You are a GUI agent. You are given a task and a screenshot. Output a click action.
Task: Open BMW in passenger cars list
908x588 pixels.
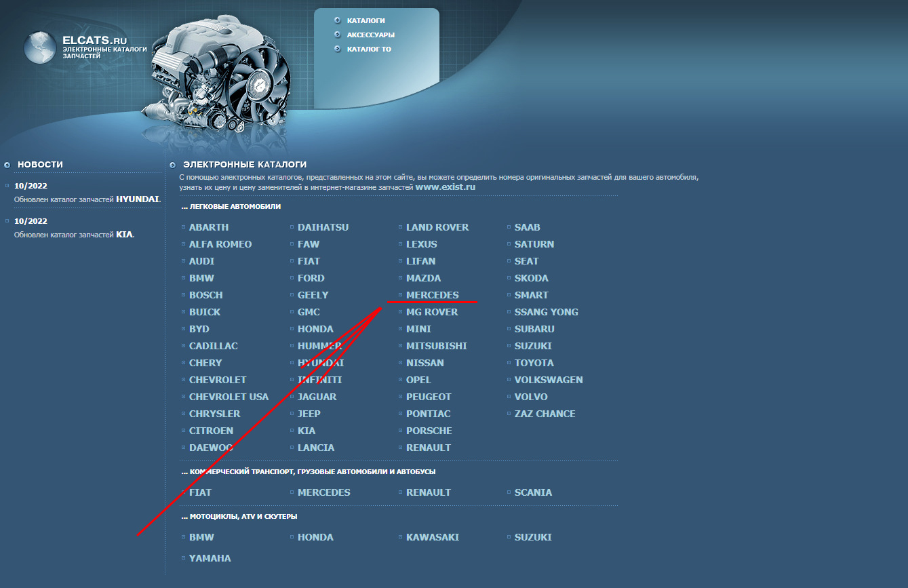pos(201,278)
